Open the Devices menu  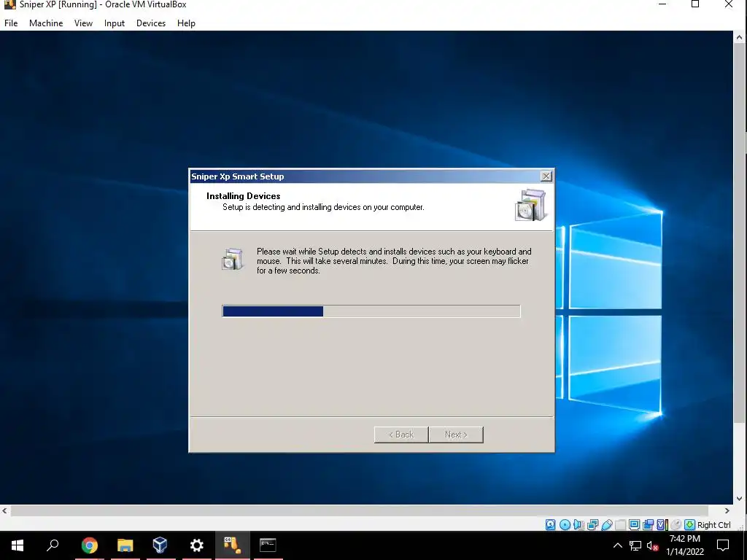click(151, 23)
